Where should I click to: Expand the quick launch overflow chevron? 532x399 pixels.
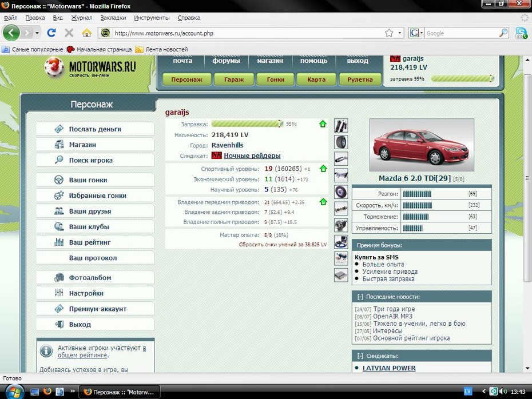tap(72, 391)
